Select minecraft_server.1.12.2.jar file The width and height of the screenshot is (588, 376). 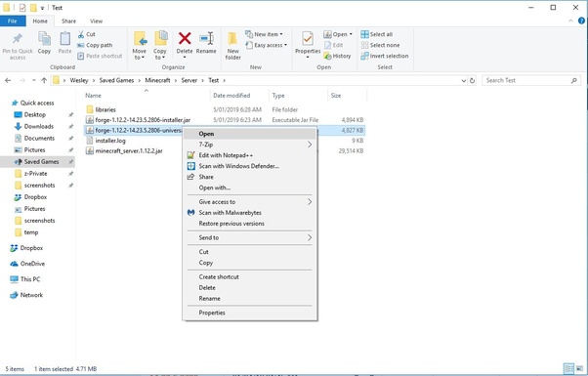click(x=129, y=151)
